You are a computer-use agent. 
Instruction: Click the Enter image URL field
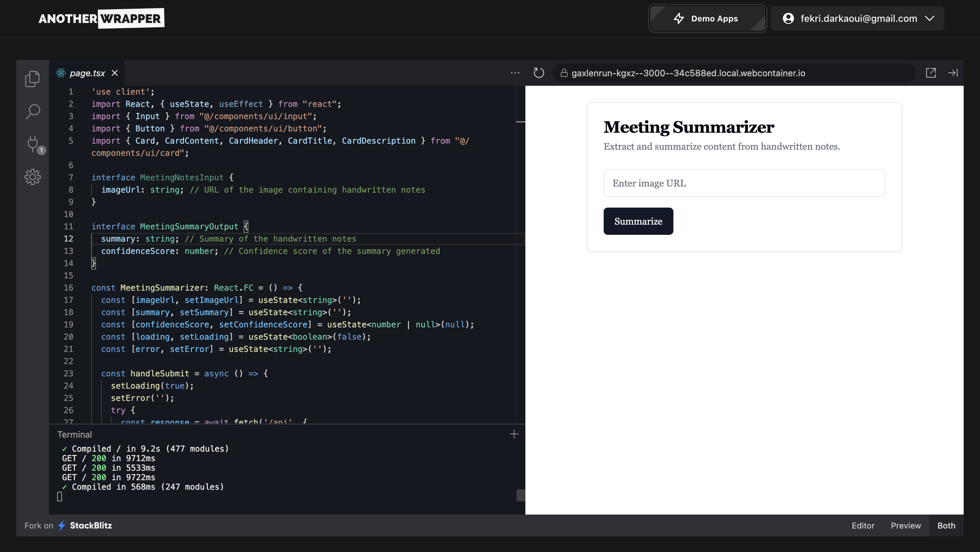(744, 183)
